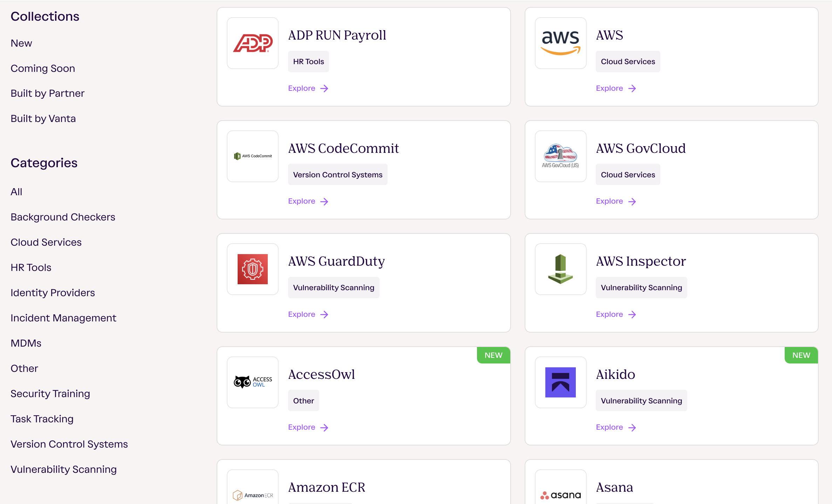Screen dimensions: 832x504
Task: Click the red AWS GuardDuty icon
Action: (x=252, y=269)
